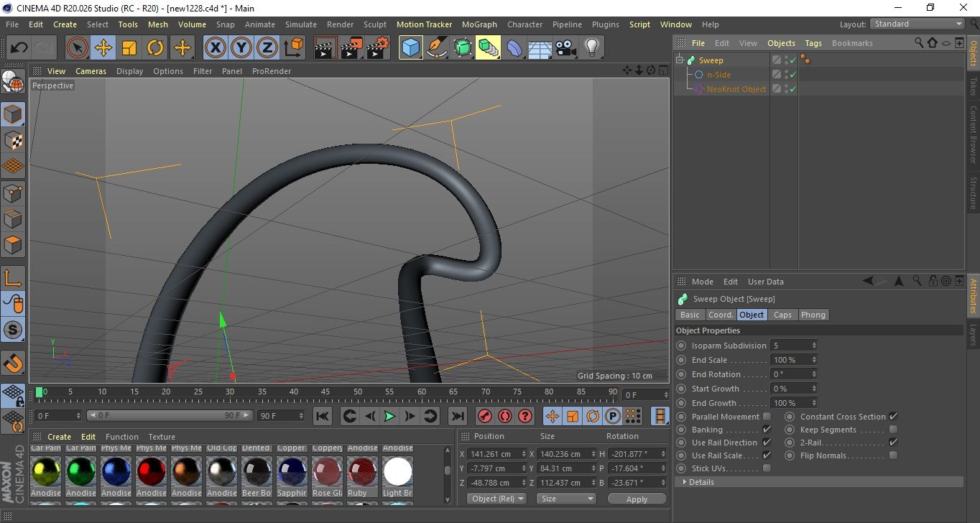Switch to Coord. tab
980x523 pixels.
(721, 315)
